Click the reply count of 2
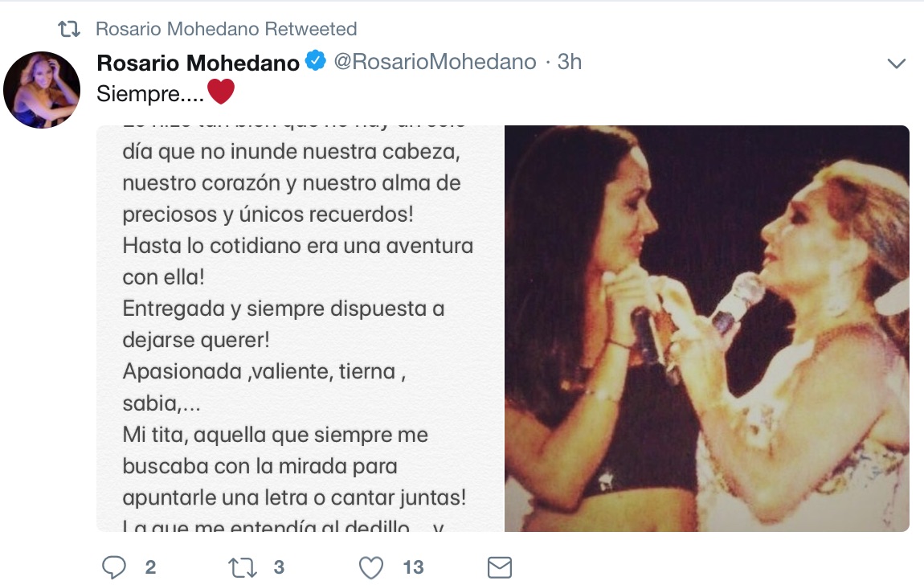924x585 pixels. point(150,568)
